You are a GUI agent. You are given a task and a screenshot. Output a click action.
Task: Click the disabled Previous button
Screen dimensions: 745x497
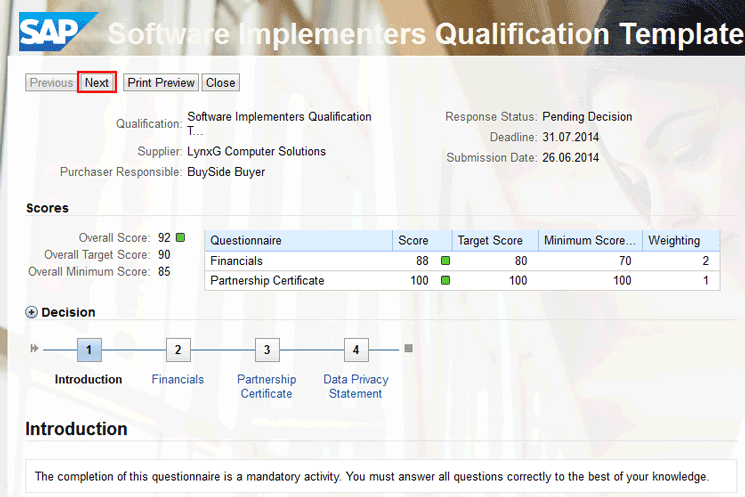[51, 83]
